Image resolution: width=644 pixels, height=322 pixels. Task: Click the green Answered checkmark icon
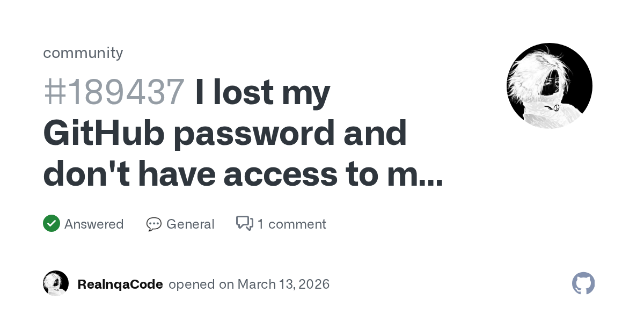pyautogui.click(x=52, y=223)
